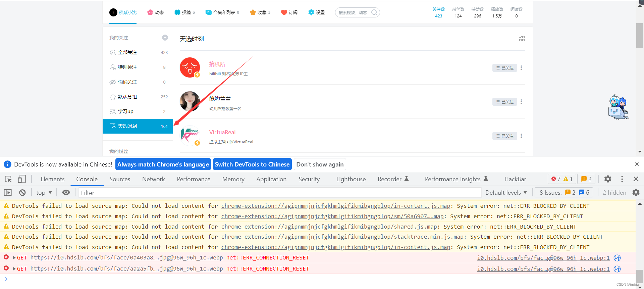644x289 pixels.
Task: Select the 默认分组 group
Action: click(138, 97)
